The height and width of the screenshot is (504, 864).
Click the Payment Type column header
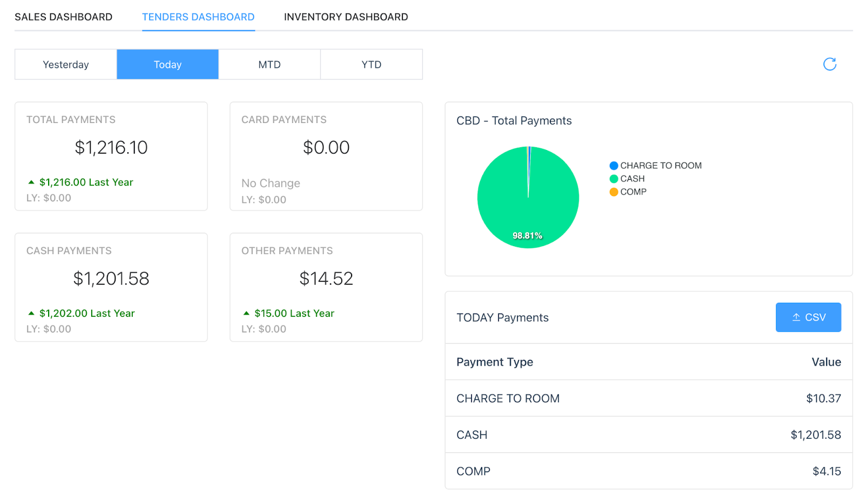click(495, 362)
